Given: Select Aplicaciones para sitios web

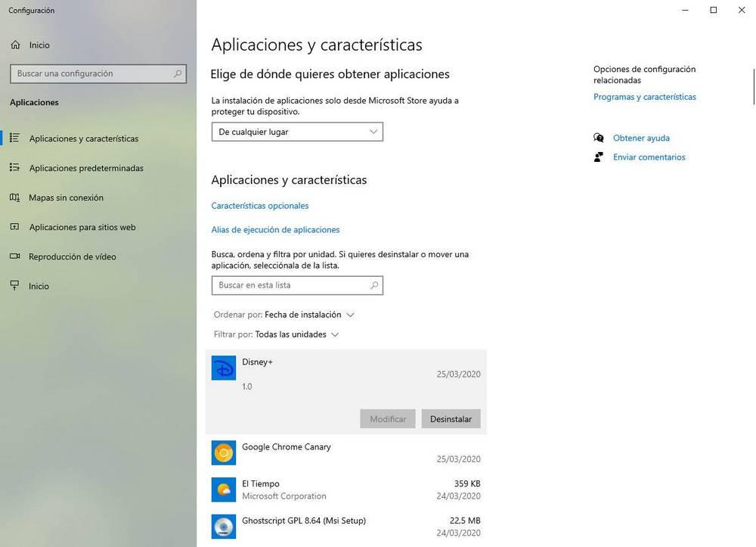Looking at the screenshot, I should point(82,227).
